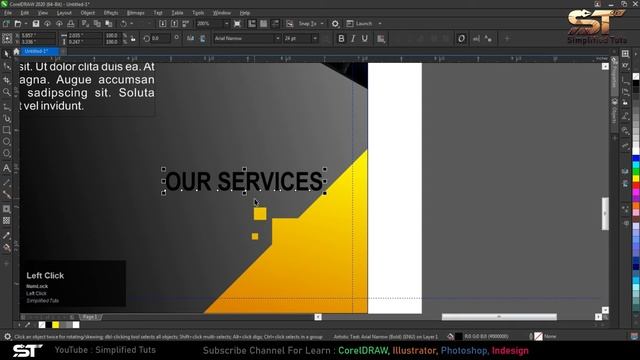The width and height of the screenshot is (640, 360).
Task: Toggle Italic text formatting
Action: (353, 38)
